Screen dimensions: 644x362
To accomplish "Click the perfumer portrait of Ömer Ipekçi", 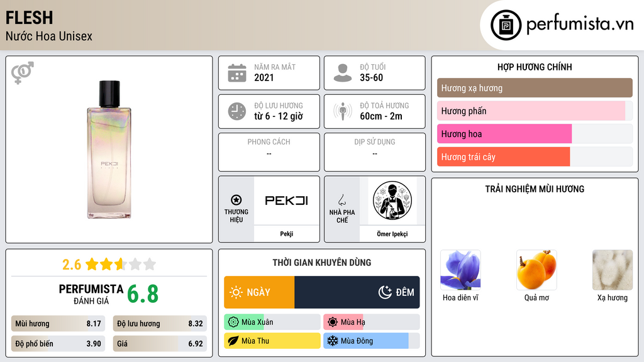I will pos(392,200).
